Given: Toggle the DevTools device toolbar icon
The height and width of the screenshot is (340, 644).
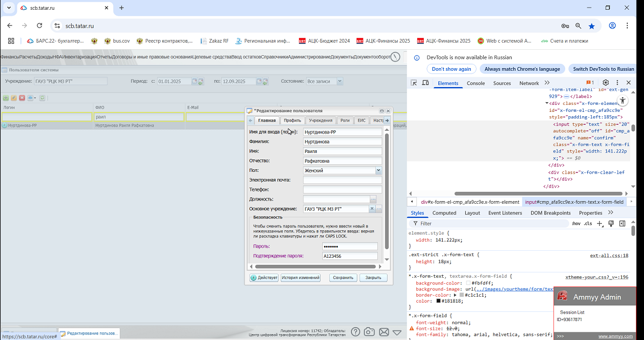Looking at the screenshot, I should pos(425,83).
